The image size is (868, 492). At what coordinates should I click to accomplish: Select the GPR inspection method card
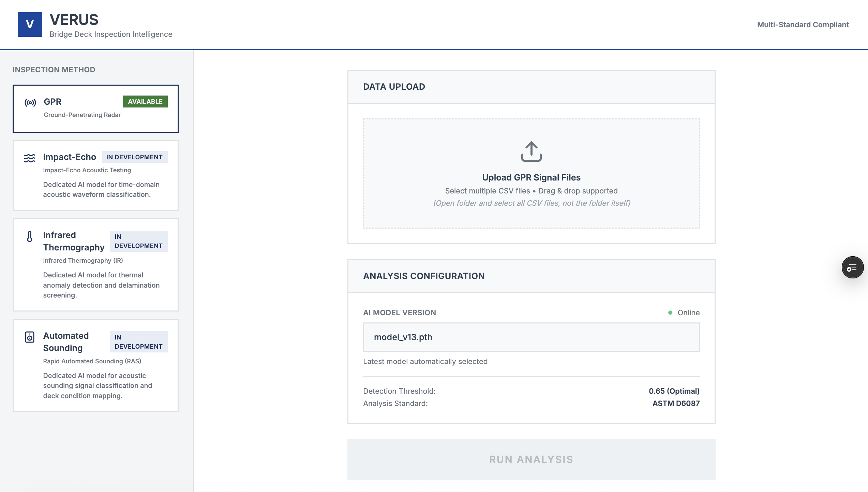point(95,108)
